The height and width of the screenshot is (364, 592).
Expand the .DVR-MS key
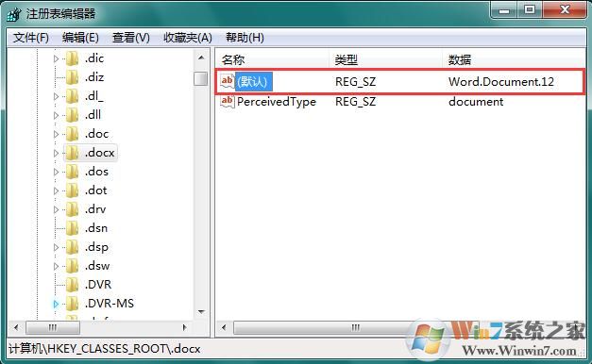pyautogui.click(x=56, y=304)
